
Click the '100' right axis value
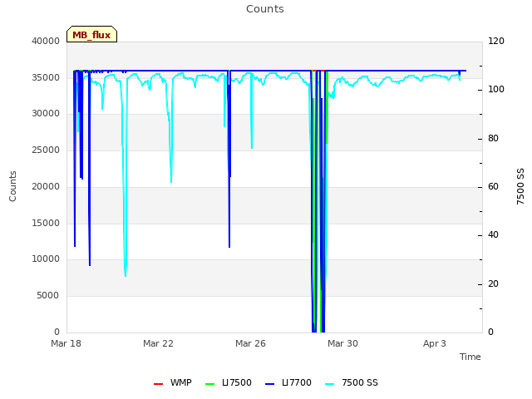(496, 90)
